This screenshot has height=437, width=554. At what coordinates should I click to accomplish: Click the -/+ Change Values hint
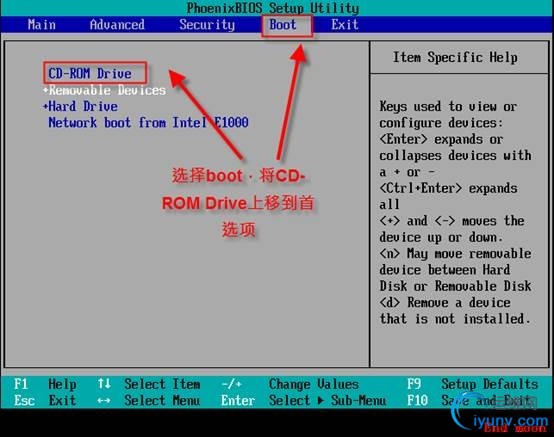pos(290,384)
